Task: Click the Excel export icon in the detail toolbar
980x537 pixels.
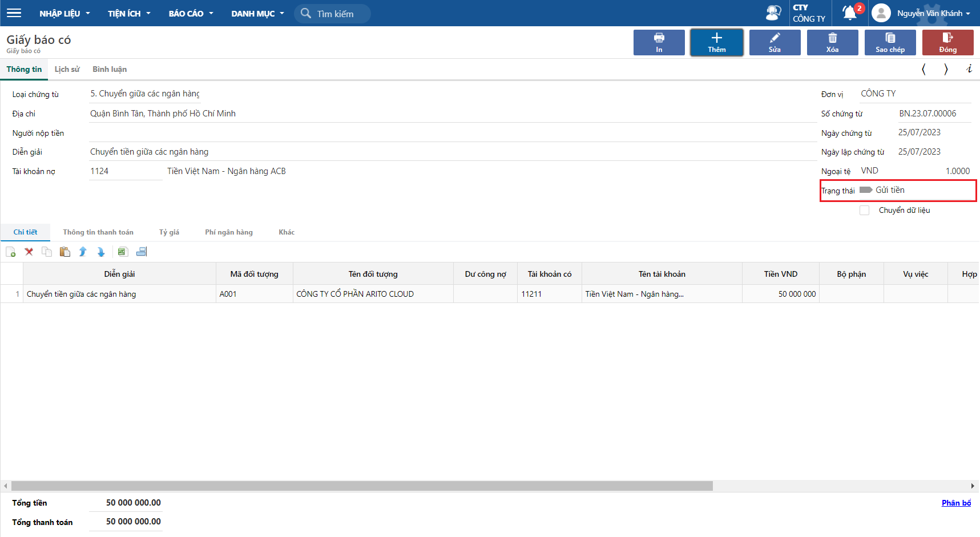Action: (122, 252)
